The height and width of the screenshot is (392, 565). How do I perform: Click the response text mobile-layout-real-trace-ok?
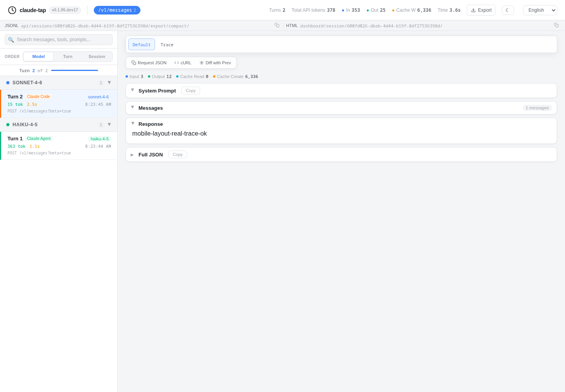click(169, 134)
